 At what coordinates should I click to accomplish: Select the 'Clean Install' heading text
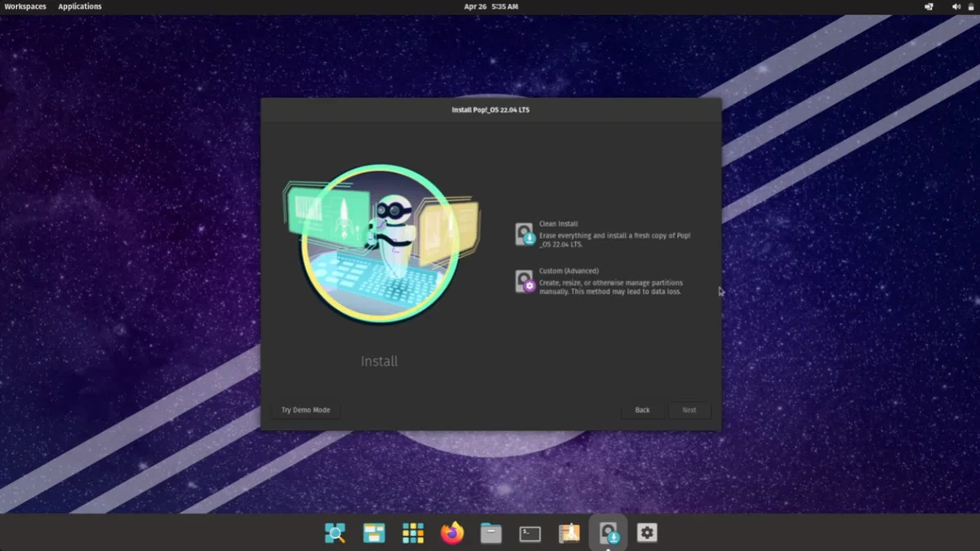pos(559,224)
